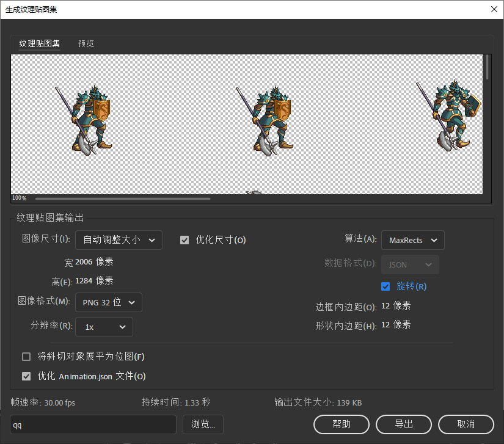Expand the 算法 MaxRects dropdown

pos(412,240)
